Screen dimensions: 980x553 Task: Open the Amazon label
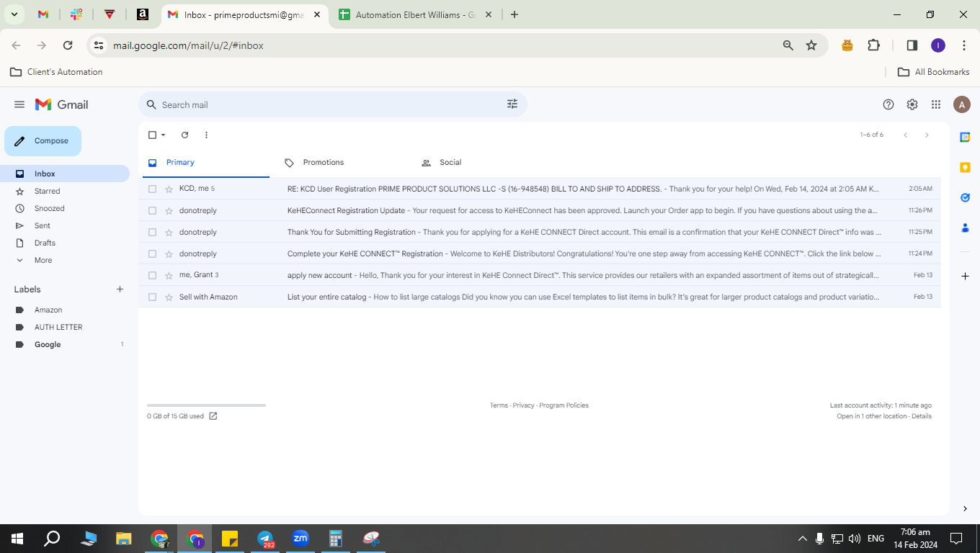coord(48,310)
